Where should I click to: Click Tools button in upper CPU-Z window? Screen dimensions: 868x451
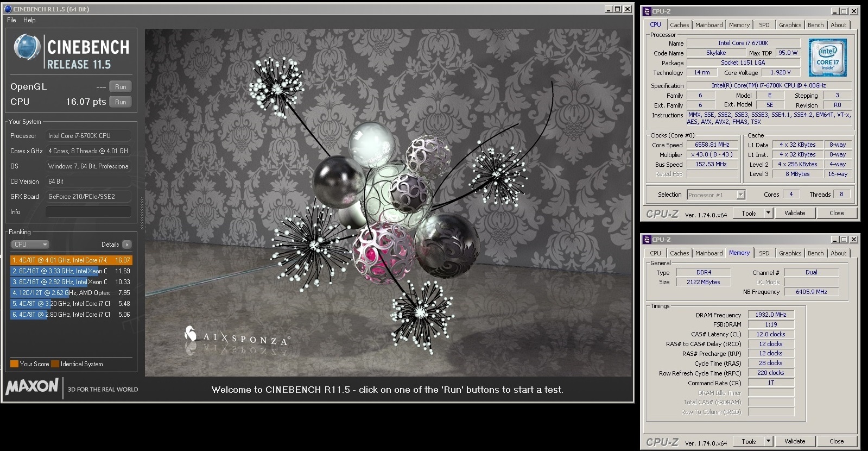pyautogui.click(x=749, y=214)
